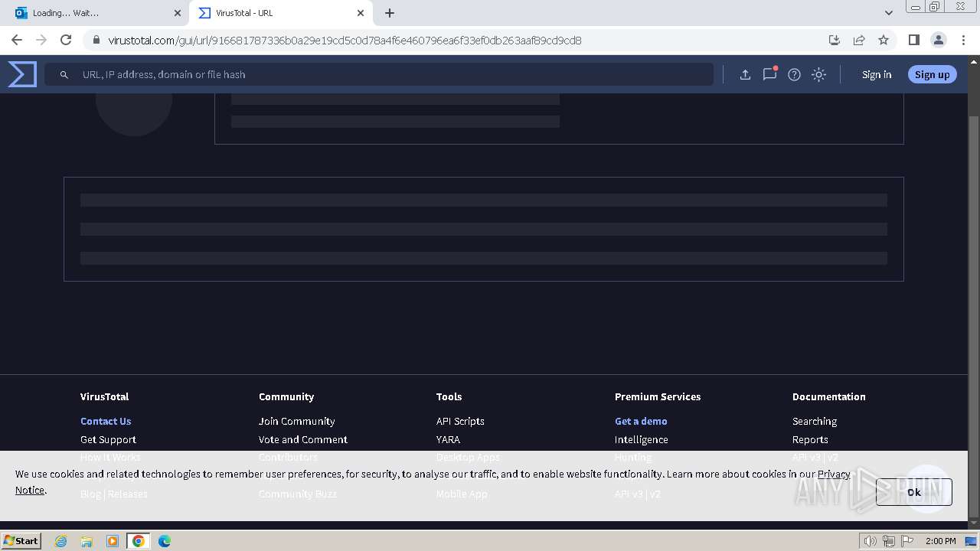The width and height of the screenshot is (980, 551).
Task: Open the API Scripts link
Action: [460, 421]
